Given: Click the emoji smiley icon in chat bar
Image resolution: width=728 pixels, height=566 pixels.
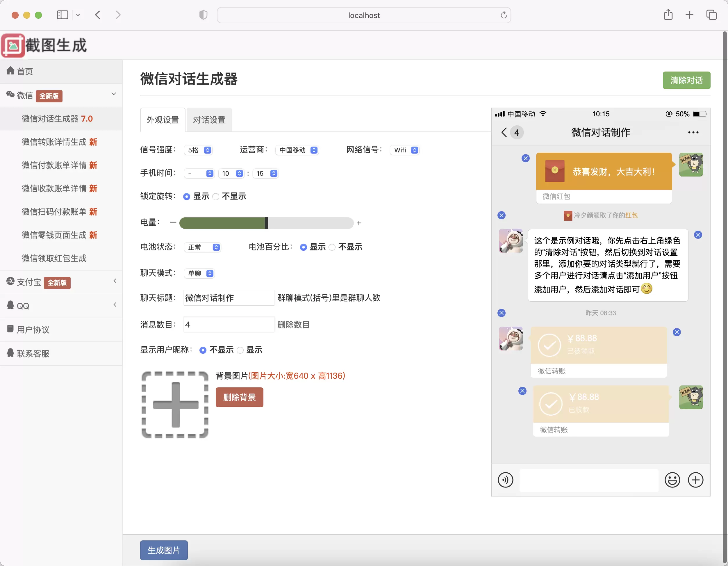Looking at the screenshot, I should coord(672,480).
